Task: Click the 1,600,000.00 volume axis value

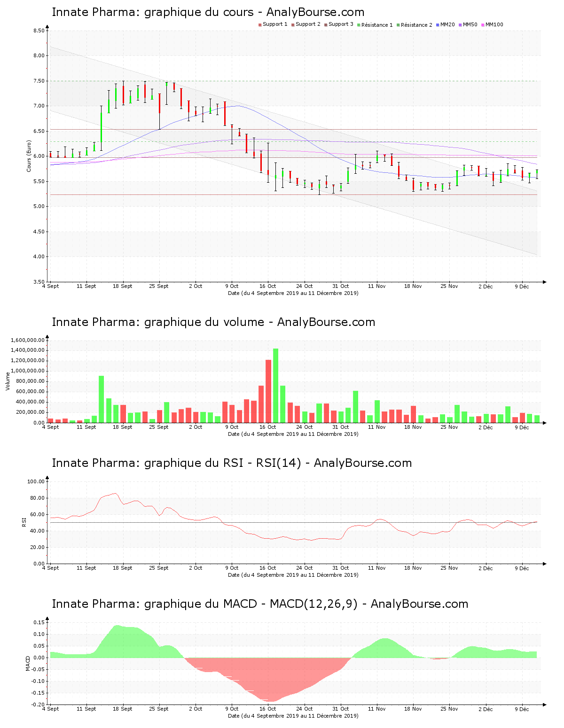Action: 28,340
